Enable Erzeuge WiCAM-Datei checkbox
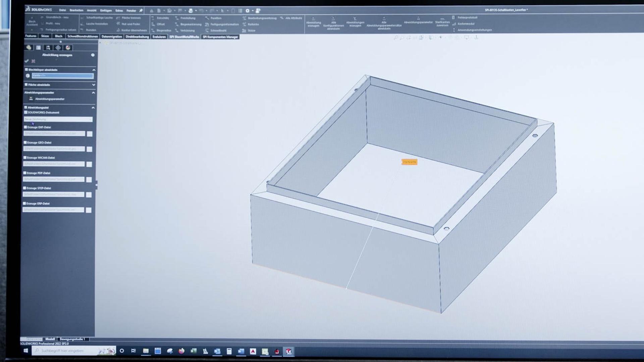The image size is (644, 362). (x=25, y=157)
